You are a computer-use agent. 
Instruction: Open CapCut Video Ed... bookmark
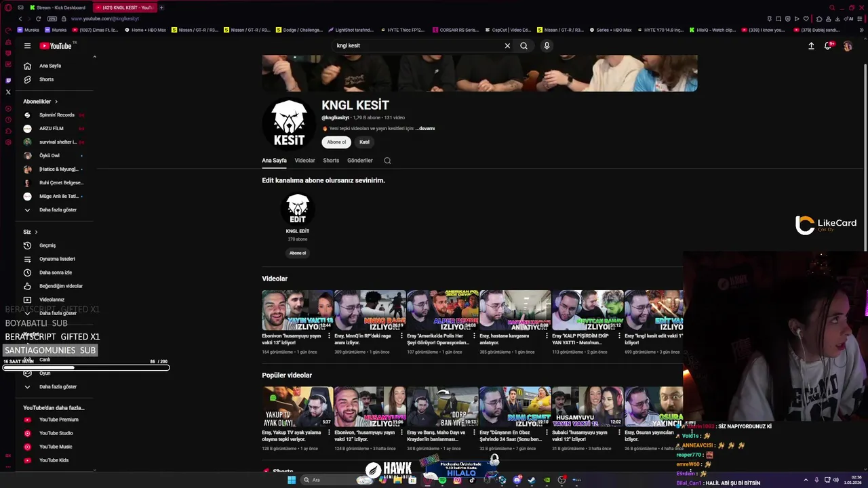coord(508,30)
